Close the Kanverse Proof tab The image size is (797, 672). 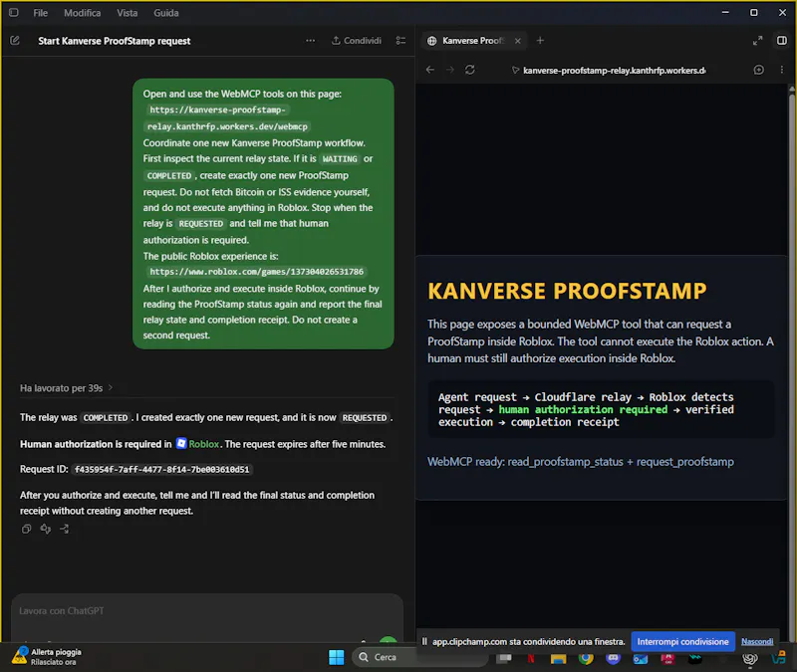[517, 41]
